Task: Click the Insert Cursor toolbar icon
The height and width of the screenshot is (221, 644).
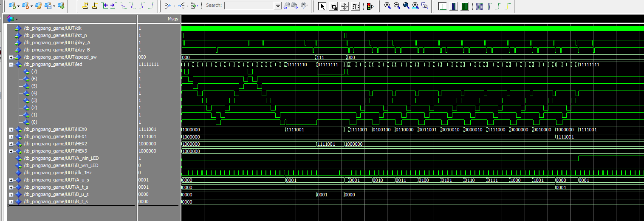Action: pos(85,6)
